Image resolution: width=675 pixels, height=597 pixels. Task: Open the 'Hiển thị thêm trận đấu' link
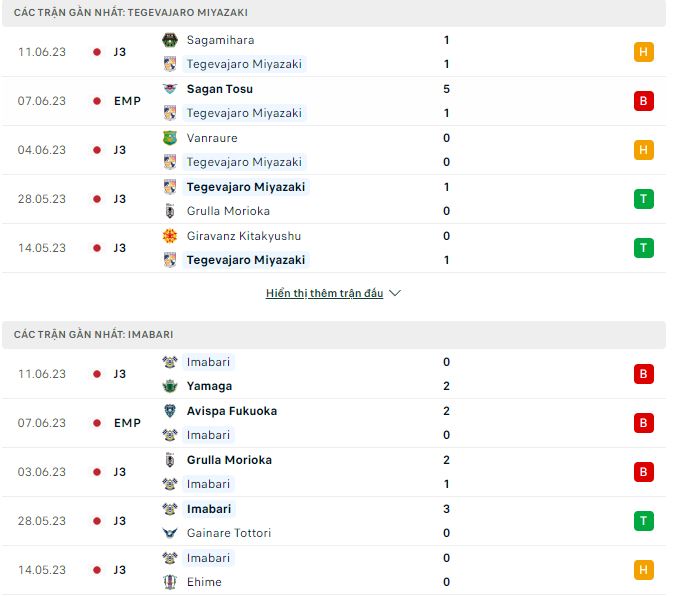pyautogui.click(x=324, y=294)
